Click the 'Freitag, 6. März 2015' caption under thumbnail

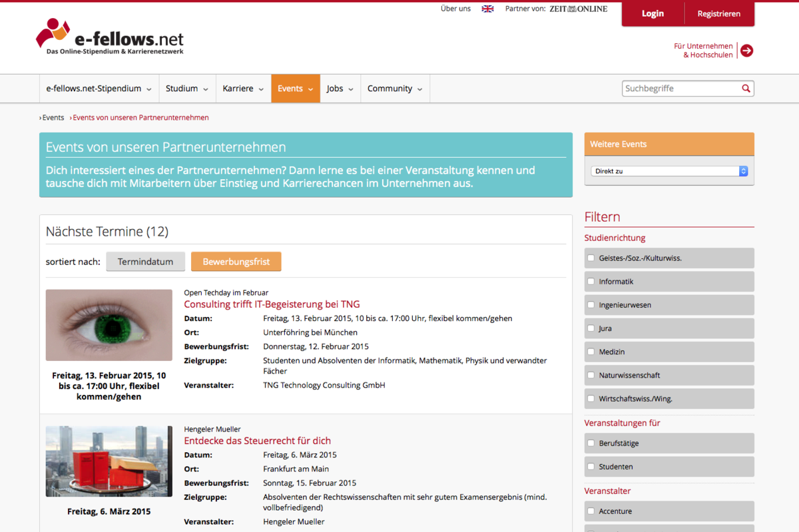(x=109, y=511)
